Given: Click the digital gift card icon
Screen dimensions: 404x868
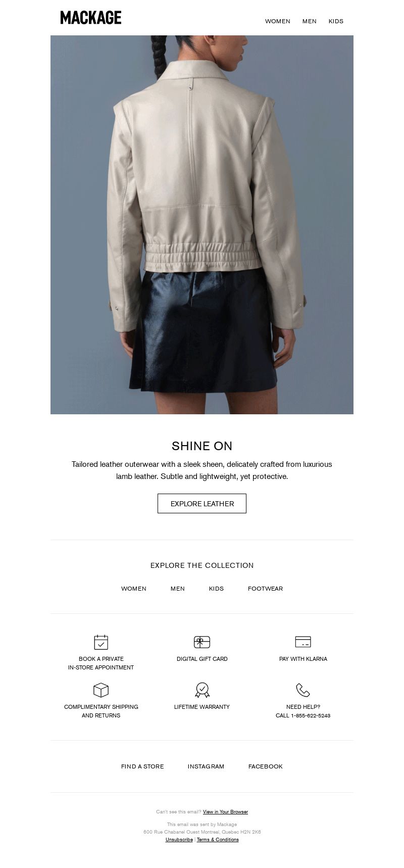Looking at the screenshot, I should [202, 642].
